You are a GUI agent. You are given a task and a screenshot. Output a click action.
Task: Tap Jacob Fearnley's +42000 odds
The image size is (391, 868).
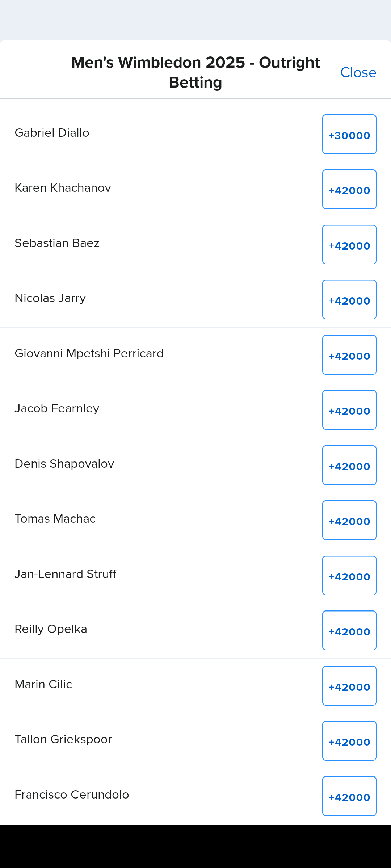coord(349,410)
